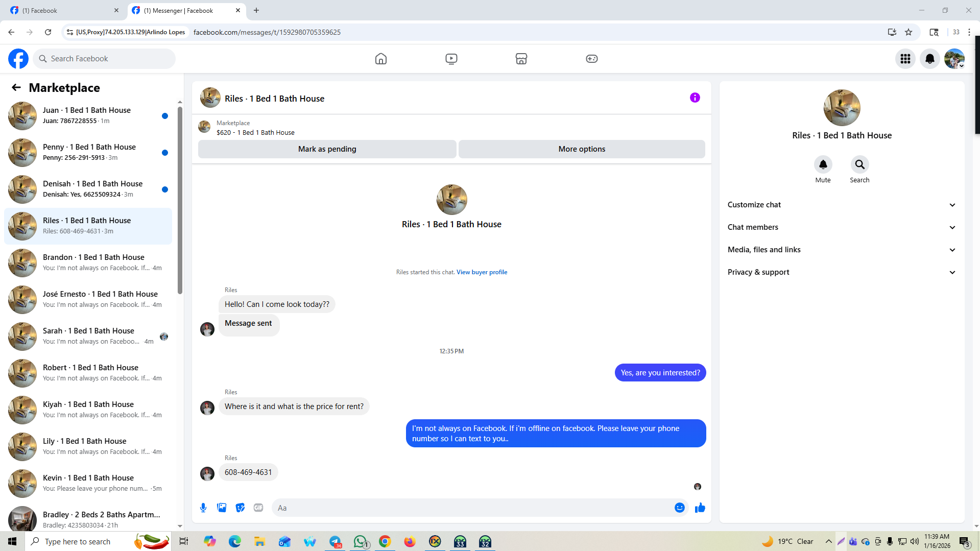Open the Facebook menu grid icon
980x551 pixels.
tap(905, 59)
